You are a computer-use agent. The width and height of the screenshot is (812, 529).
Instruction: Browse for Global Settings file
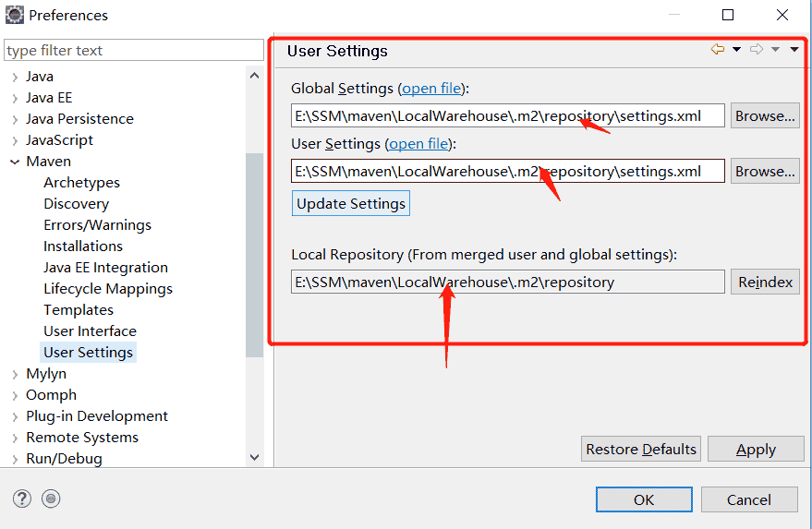coord(765,116)
